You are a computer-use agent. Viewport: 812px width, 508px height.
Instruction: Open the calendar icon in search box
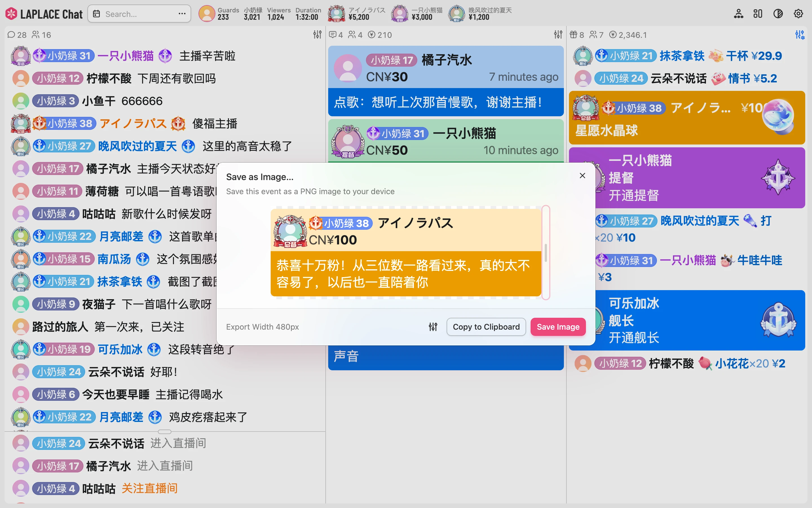[97, 14]
